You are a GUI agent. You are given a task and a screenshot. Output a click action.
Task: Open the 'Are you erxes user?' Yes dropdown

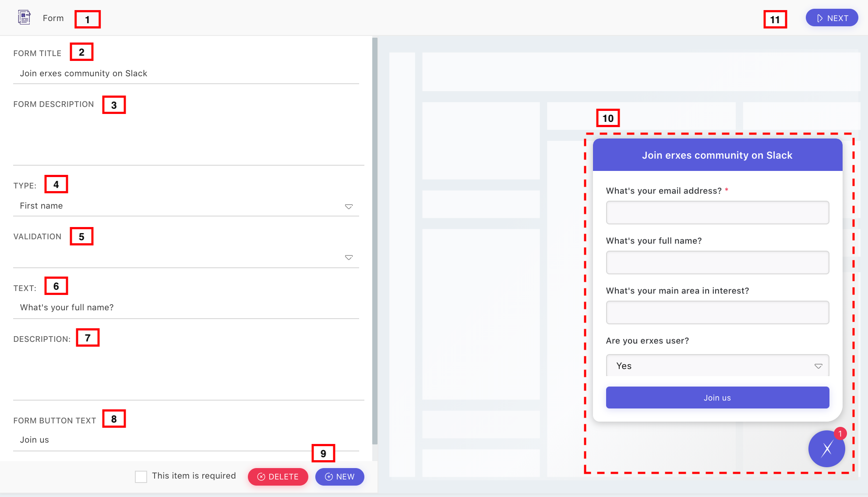click(717, 366)
